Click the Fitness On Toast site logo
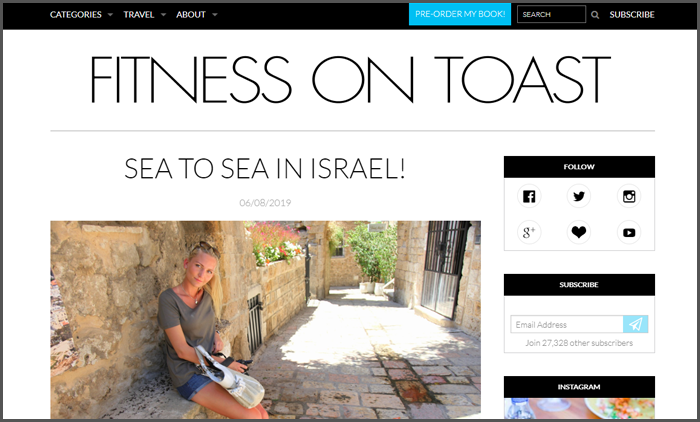Image resolution: width=700 pixels, height=422 pixels. (x=350, y=79)
